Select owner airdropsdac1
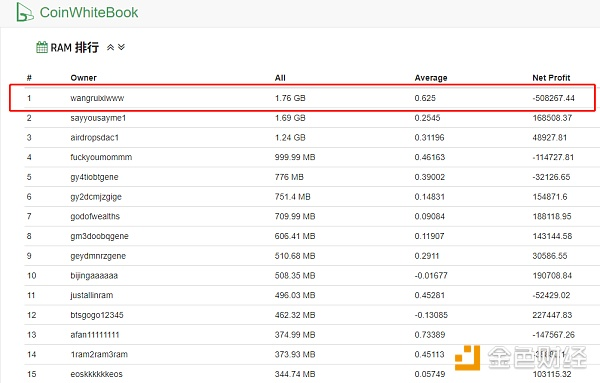The height and width of the screenshot is (383, 600). click(x=95, y=137)
